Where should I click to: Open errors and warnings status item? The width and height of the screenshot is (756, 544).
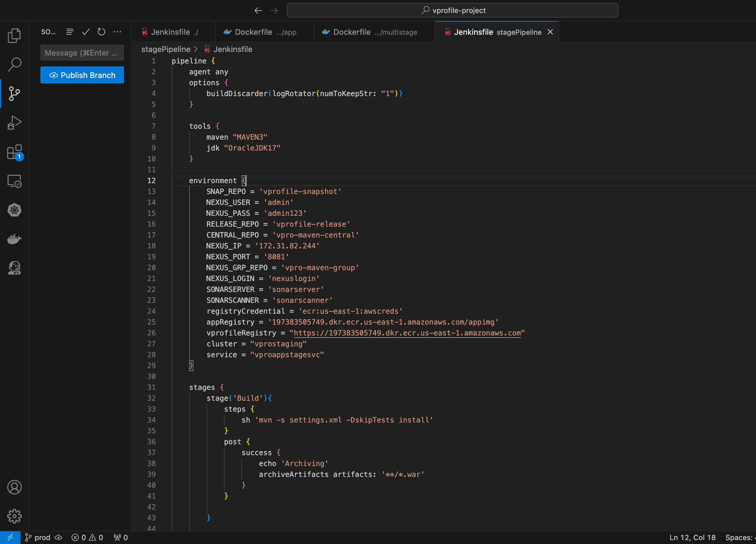click(x=87, y=537)
